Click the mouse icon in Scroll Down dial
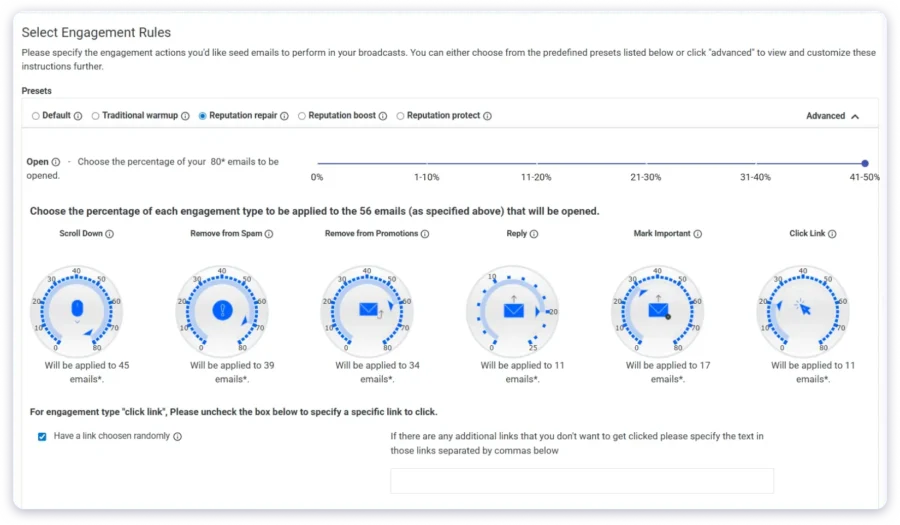This screenshot has height=525, width=900. 77,309
